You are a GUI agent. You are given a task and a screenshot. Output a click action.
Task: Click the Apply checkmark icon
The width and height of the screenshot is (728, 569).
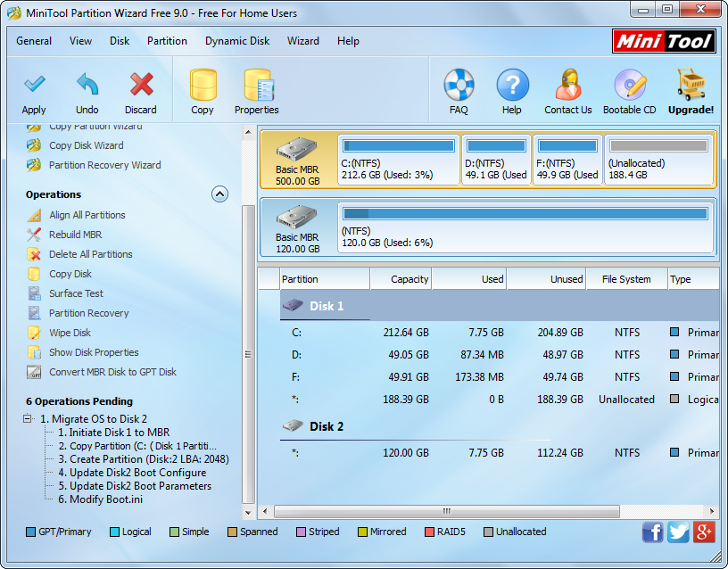click(35, 84)
